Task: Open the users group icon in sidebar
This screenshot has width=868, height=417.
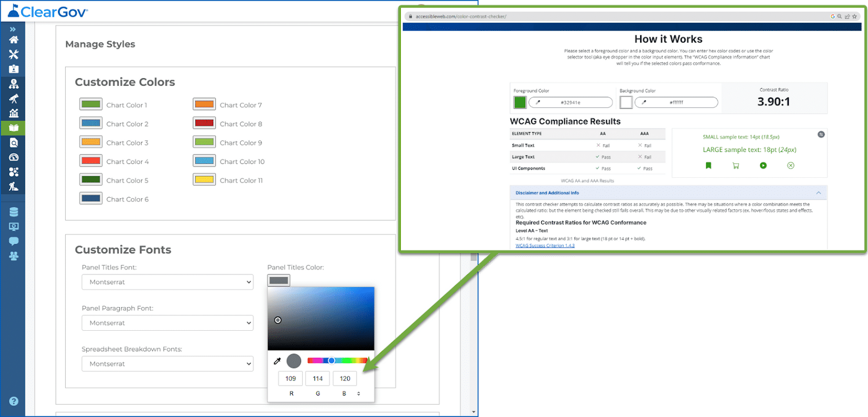Action: tap(14, 255)
